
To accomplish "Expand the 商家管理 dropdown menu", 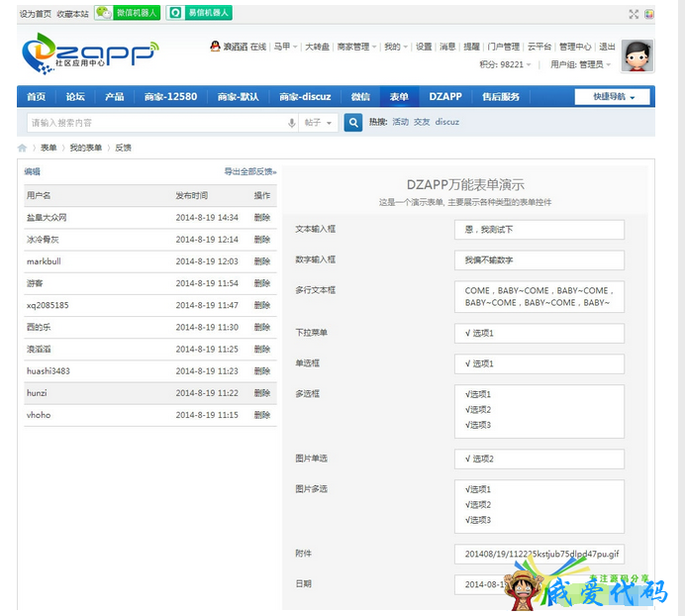I will [x=356, y=47].
